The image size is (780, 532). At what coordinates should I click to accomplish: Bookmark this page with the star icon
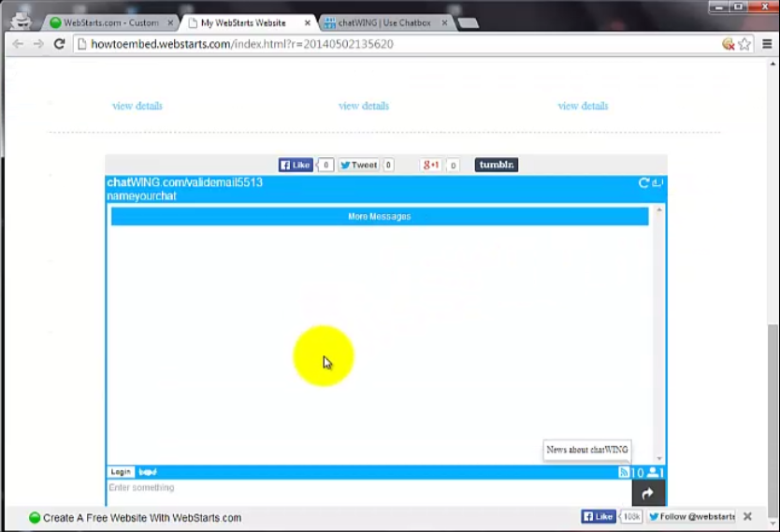(x=744, y=44)
